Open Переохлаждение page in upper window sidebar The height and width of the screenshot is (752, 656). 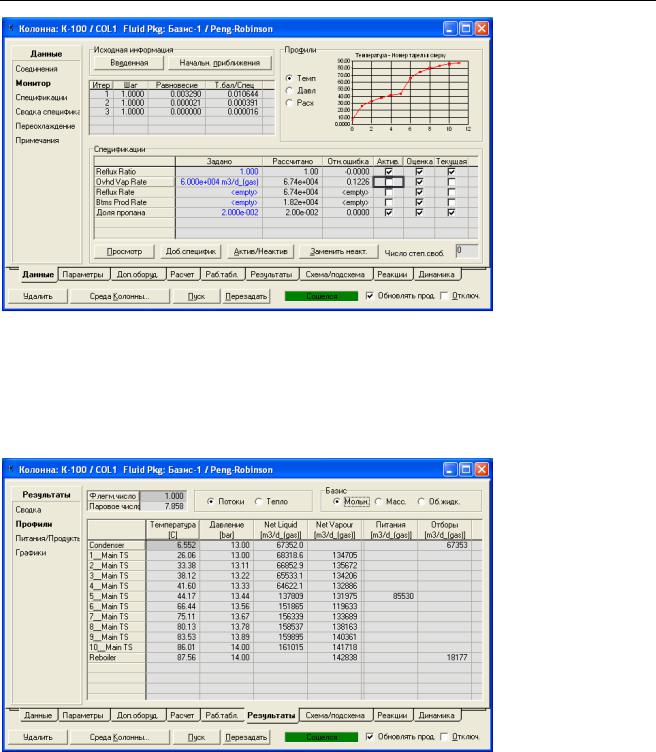tap(45, 126)
